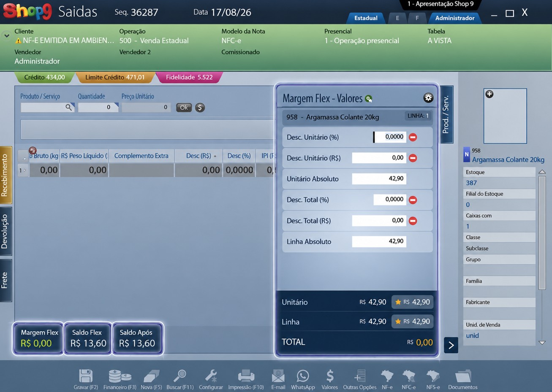The width and height of the screenshot is (552, 392).
Task: Click the Linha Absoluto value field
Action: [x=379, y=241]
